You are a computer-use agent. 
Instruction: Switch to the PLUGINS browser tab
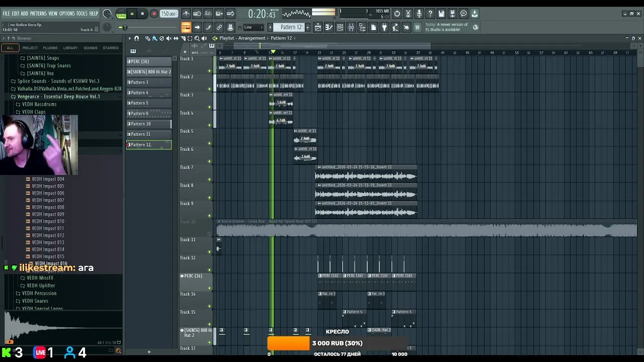coord(50,48)
